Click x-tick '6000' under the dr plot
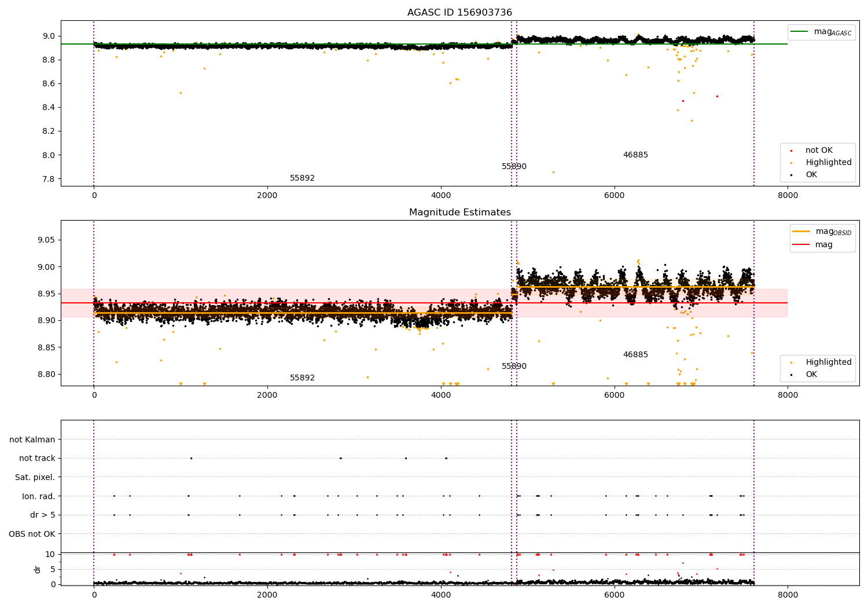868x608 pixels. 615,595
